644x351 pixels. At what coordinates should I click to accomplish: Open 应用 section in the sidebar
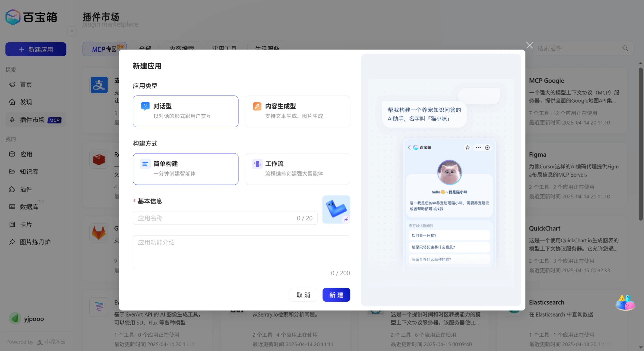tap(26, 154)
